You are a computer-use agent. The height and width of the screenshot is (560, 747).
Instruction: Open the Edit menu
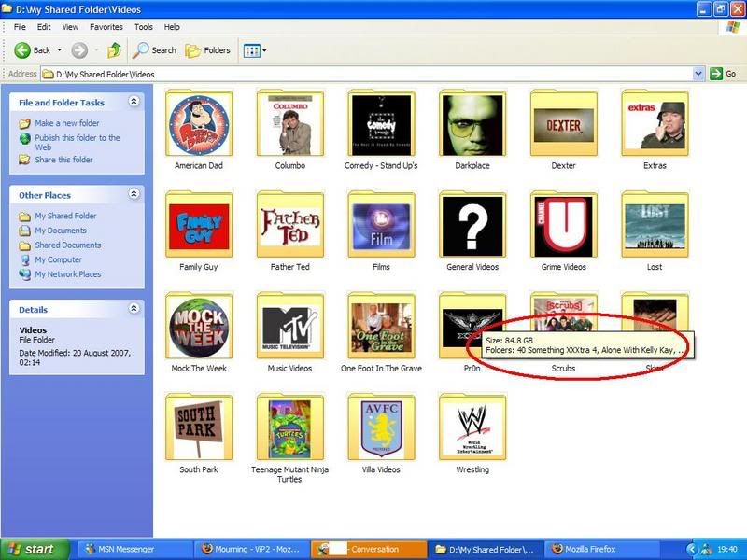(x=44, y=27)
